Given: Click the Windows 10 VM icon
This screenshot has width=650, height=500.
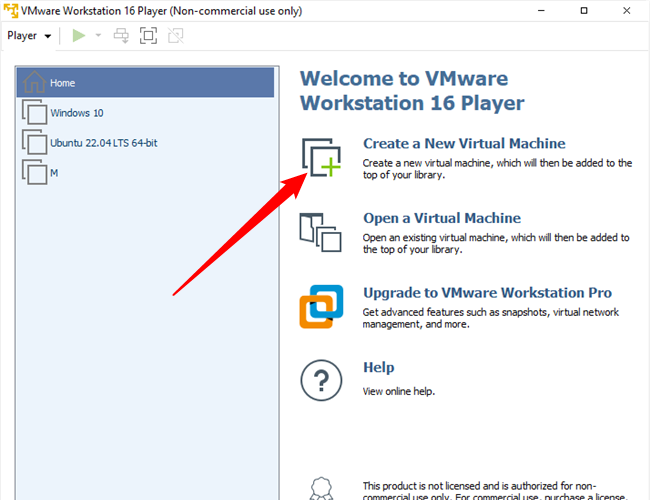Looking at the screenshot, I should coord(34,112).
